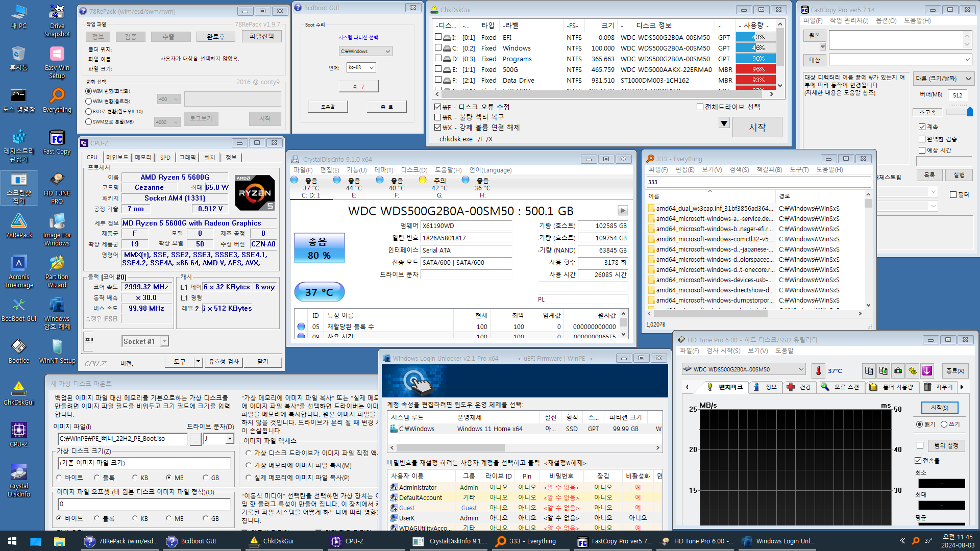The image size is (980, 551).
Task: Click 78RePack 파일선택 button
Action: coord(261,37)
